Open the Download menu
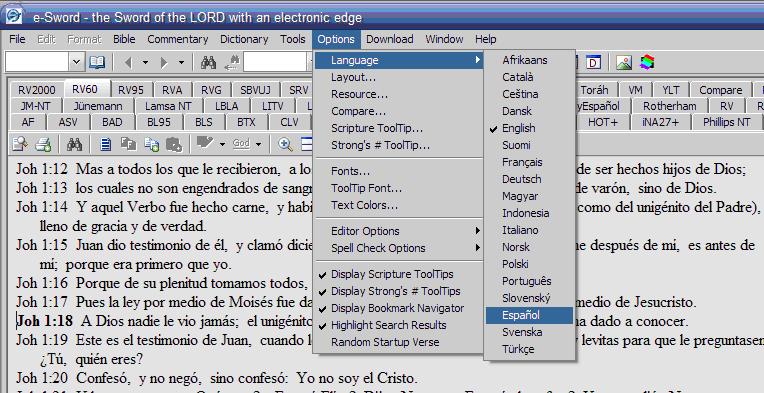 click(x=389, y=39)
